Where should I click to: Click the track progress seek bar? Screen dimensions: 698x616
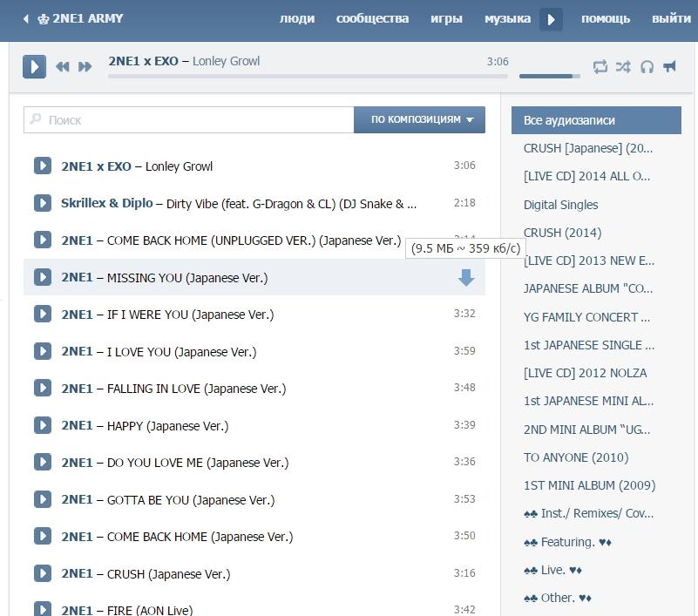[308, 76]
